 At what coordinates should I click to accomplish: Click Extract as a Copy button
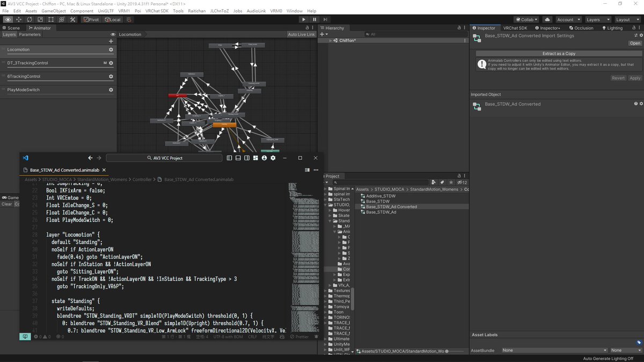tap(559, 54)
